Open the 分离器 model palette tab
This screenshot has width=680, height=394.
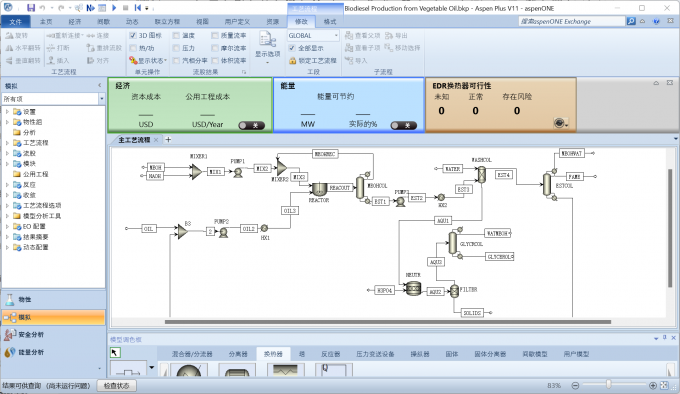(238, 354)
